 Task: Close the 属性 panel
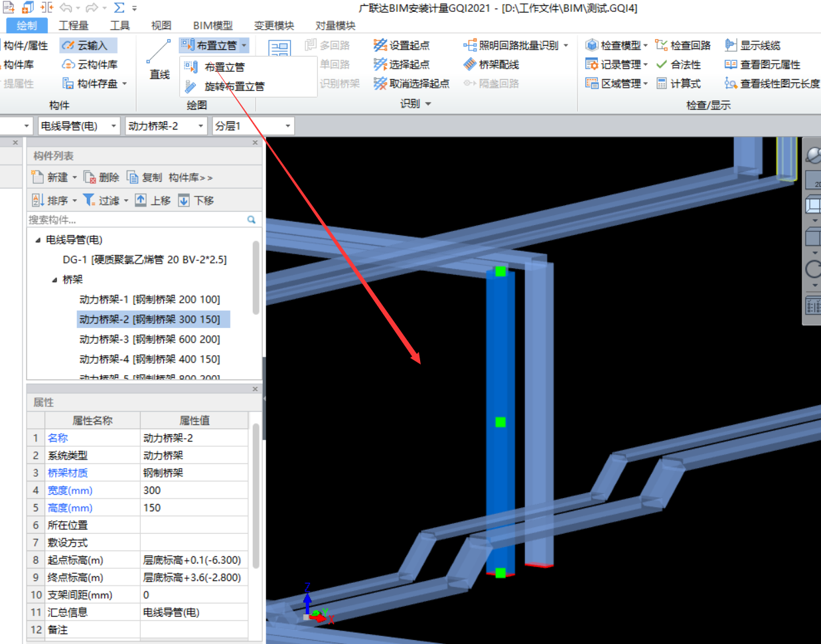click(255, 389)
